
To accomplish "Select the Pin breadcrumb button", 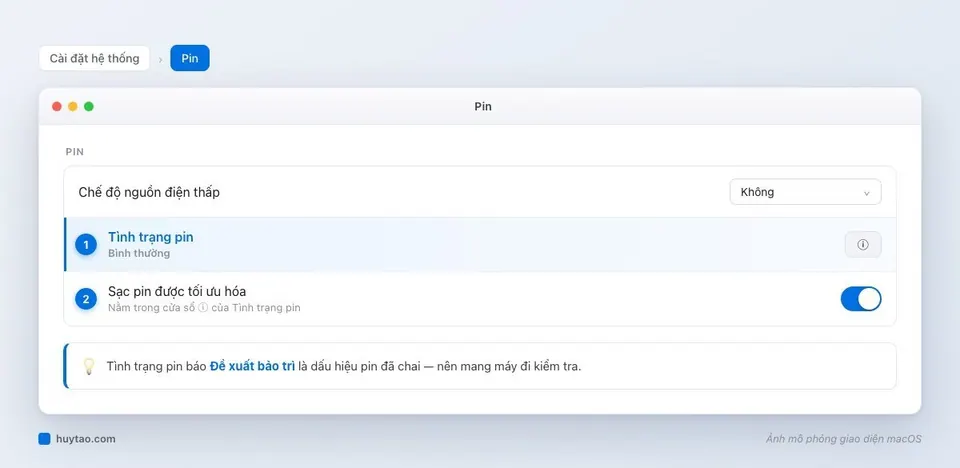I will pos(190,58).
